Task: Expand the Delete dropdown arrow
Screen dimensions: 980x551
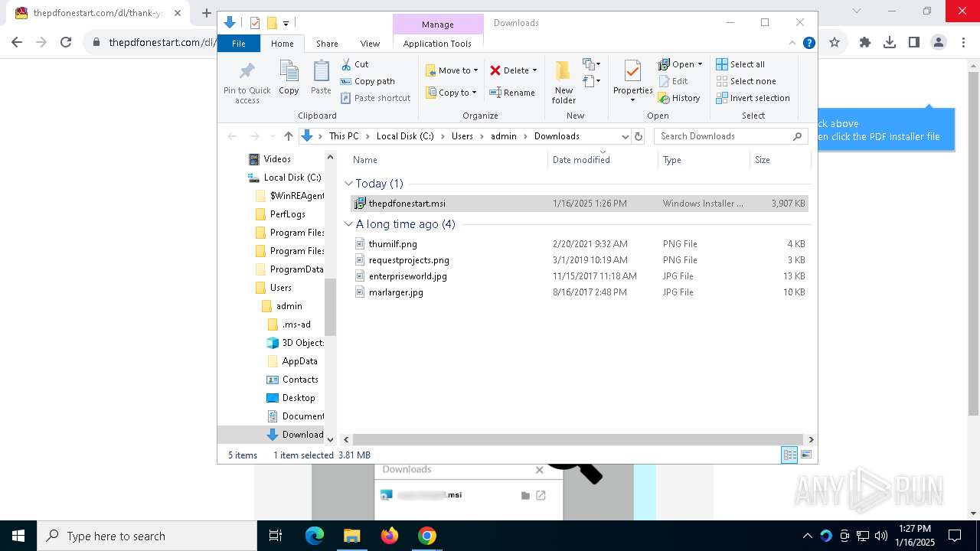Action: point(534,70)
